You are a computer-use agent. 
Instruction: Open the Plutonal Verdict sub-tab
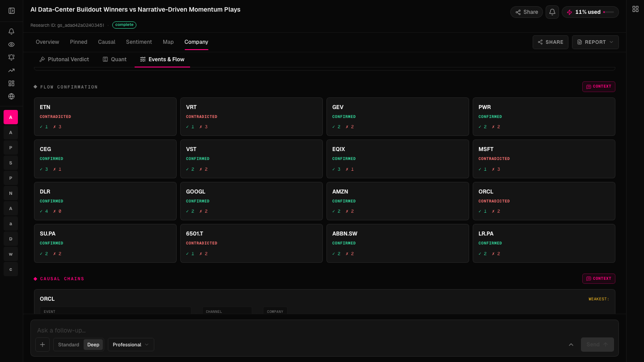click(64, 59)
